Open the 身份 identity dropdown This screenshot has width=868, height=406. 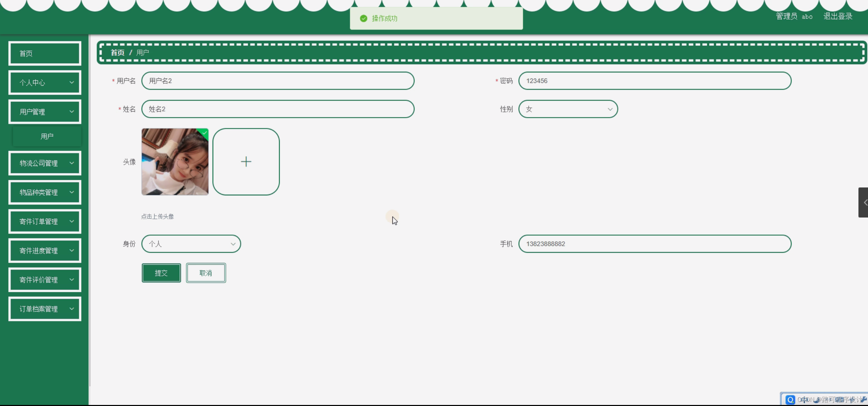(191, 244)
